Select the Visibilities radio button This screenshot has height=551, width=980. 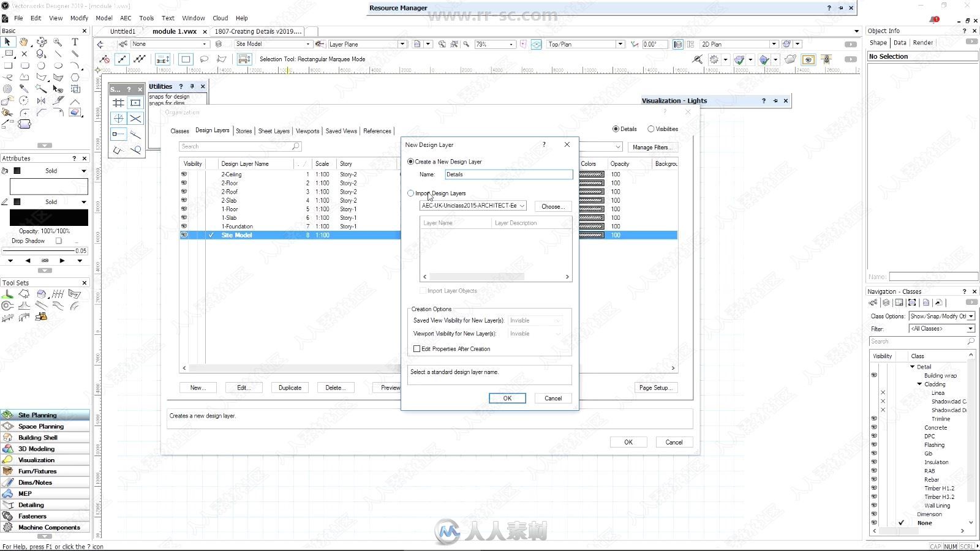651,129
